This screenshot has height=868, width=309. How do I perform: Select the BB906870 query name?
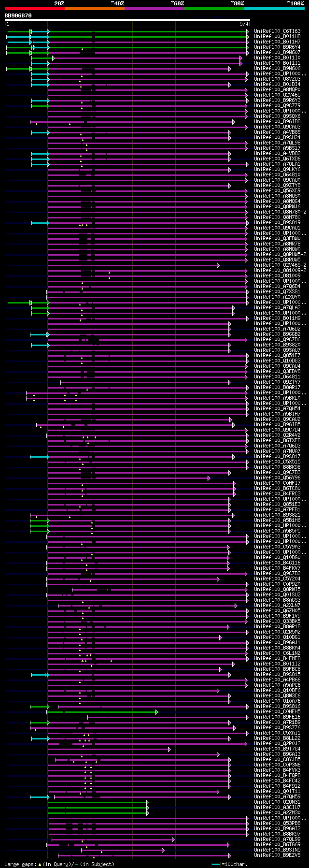click(18, 15)
